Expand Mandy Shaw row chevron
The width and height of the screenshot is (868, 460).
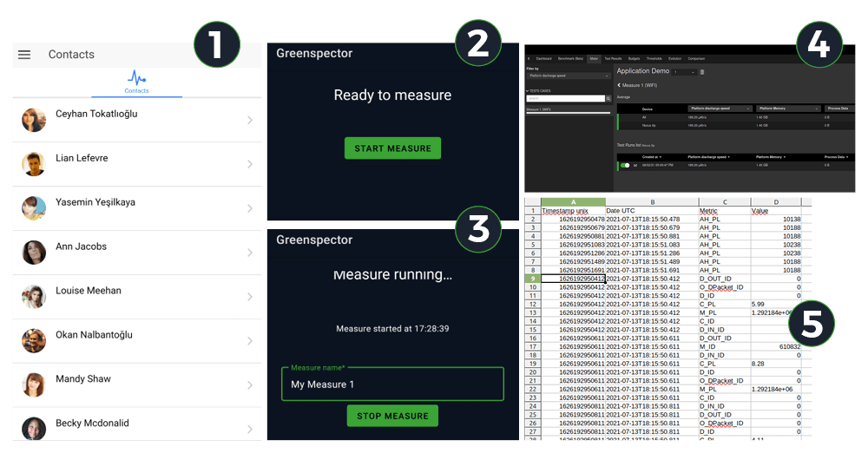[250, 385]
